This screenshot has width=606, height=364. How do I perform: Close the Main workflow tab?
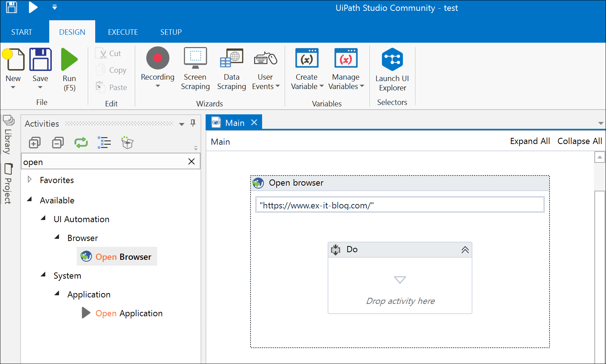pos(254,122)
